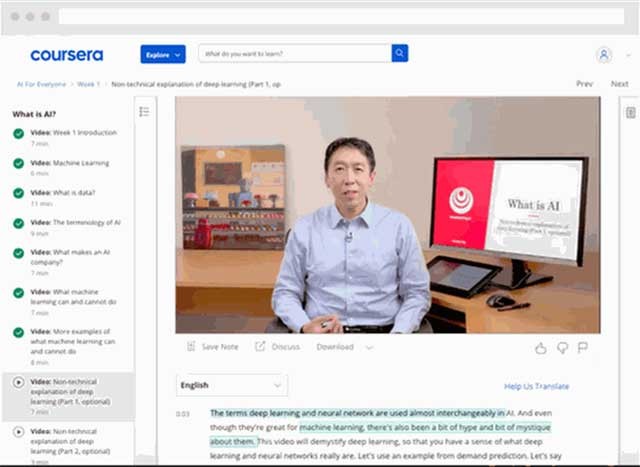Open the Week 1 breadcrumb
This screenshot has height=467, width=640.
89,85
